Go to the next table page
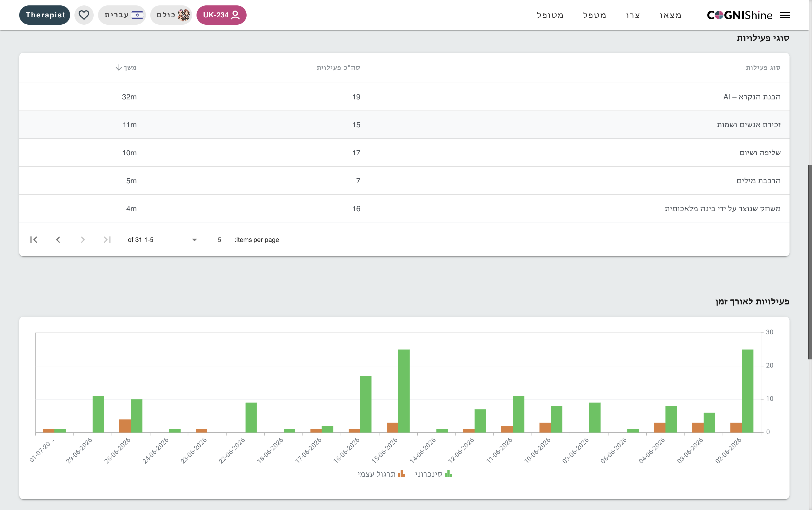812x510 pixels. [83, 240]
